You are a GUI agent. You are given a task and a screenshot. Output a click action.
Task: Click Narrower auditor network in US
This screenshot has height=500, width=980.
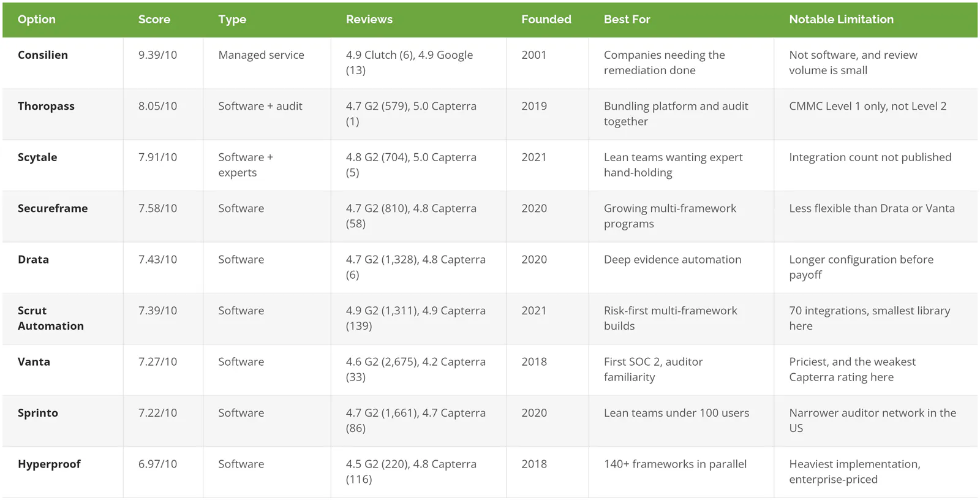[873, 420]
